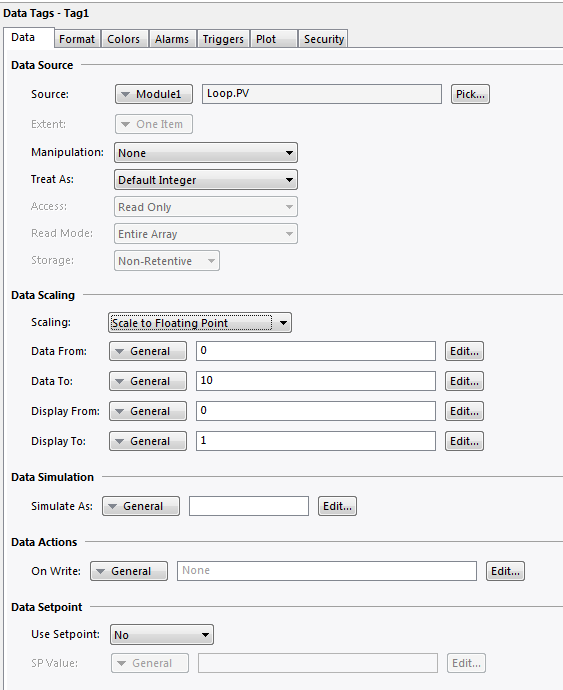Expand the Manipulation dropdown

click(206, 153)
